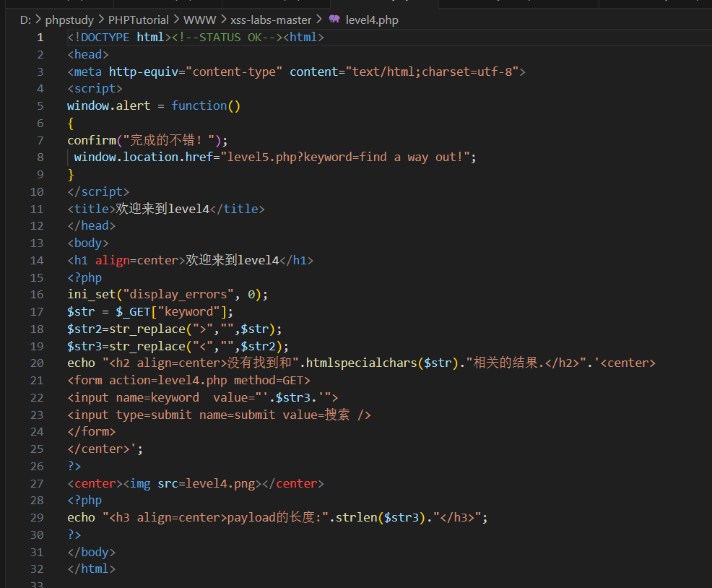Click 'window.location.href' on line 8
Viewport: 712px width, 588px height.
tap(144, 157)
